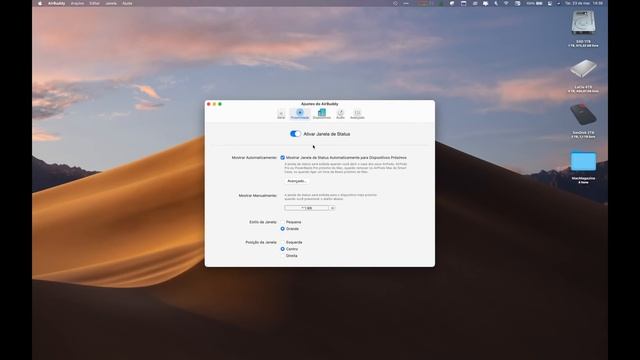Open the Janela menu
The width and height of the screenshot is (640, 360).
point(111,3)
